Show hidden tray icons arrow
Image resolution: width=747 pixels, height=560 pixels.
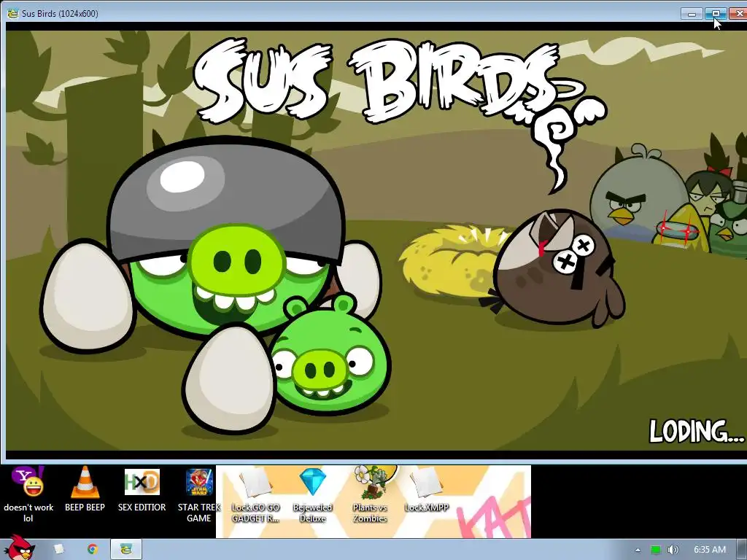[638, 550]
